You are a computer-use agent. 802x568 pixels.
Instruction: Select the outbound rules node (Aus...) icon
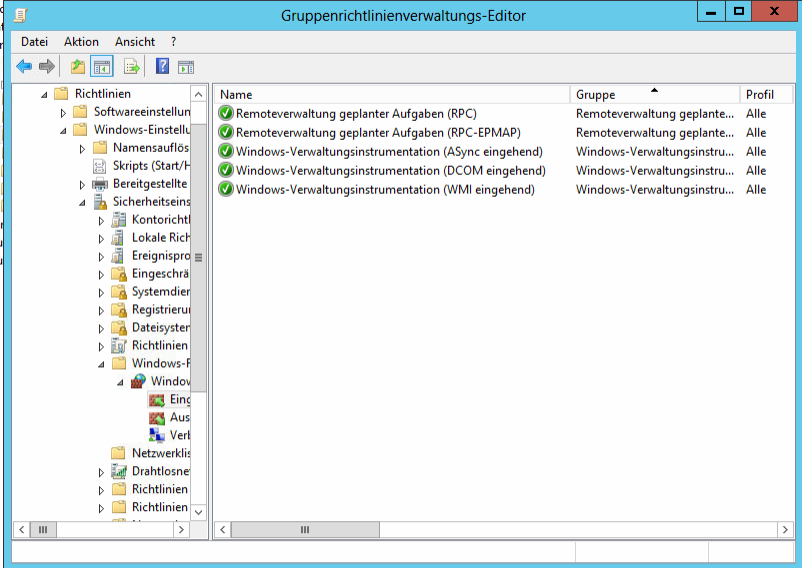pyautogui.click(x=157, y=417)
